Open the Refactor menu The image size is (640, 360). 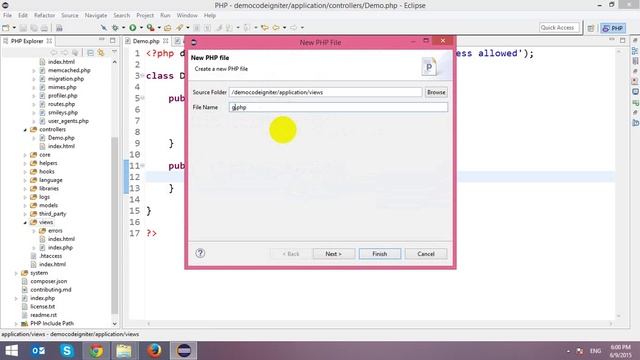click(x=44, y=15)
